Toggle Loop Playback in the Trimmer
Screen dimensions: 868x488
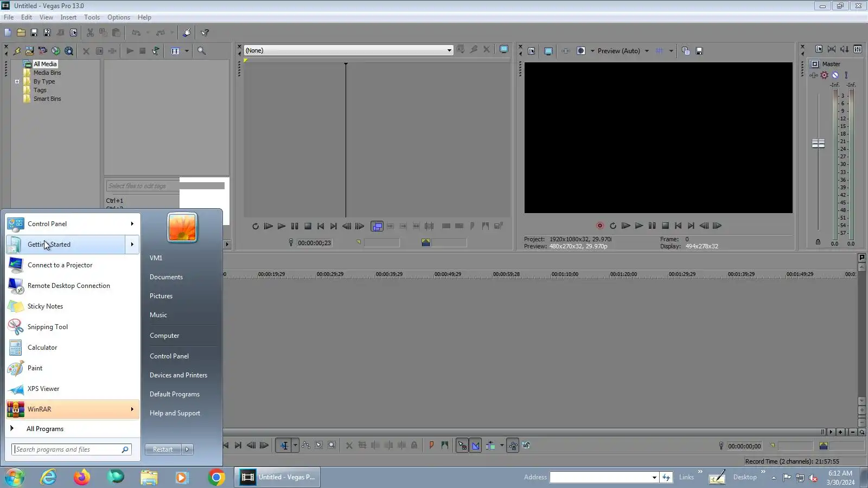[x=256, y=226]
